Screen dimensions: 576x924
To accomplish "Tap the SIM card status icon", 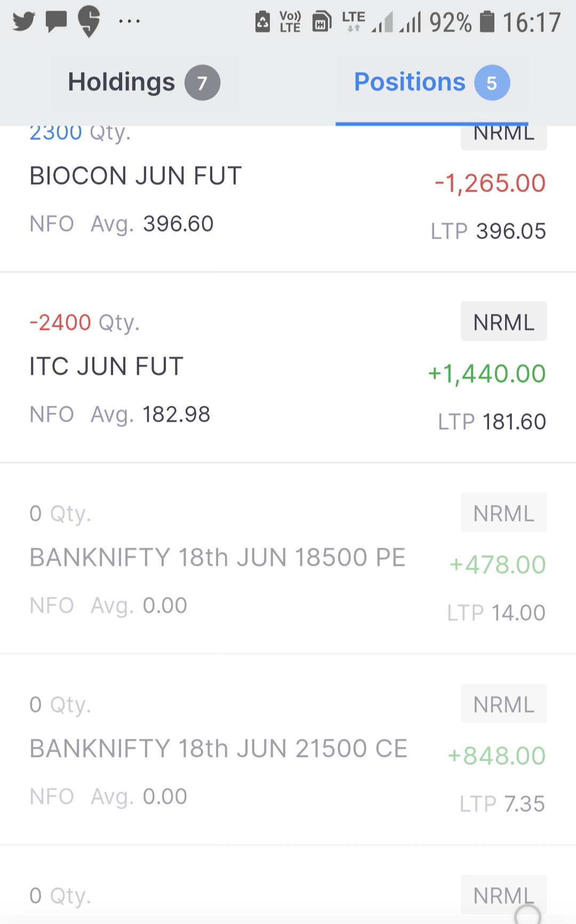I will (322, 22).
